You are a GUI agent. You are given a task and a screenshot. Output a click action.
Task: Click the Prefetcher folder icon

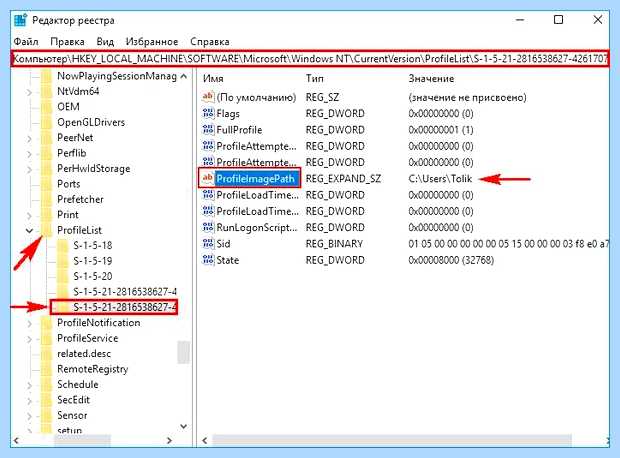[47, 199]
